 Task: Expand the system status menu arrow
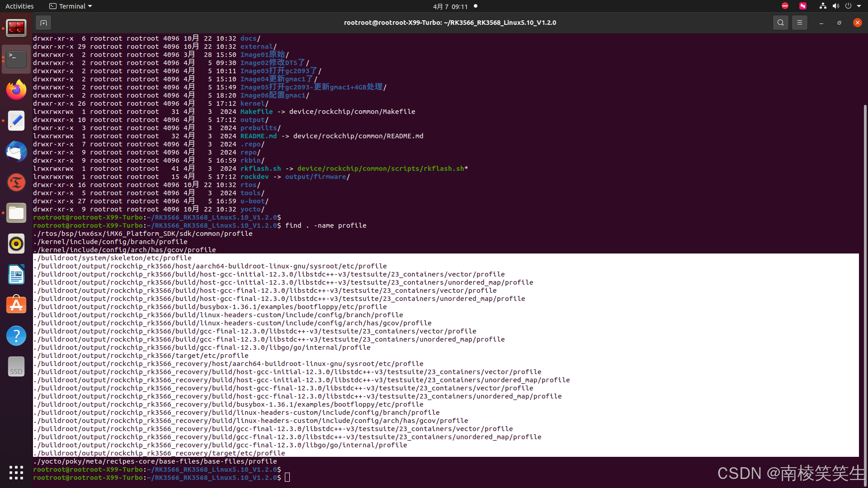click(x=859, y=6)
